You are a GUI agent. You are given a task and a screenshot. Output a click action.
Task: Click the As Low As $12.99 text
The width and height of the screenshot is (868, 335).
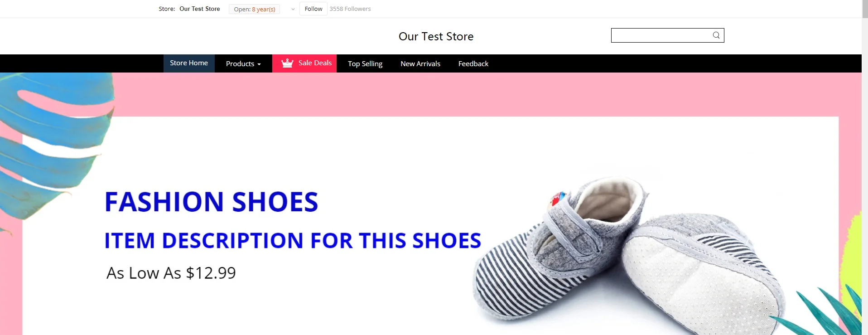pyautogui.click(x=171, y=273)
